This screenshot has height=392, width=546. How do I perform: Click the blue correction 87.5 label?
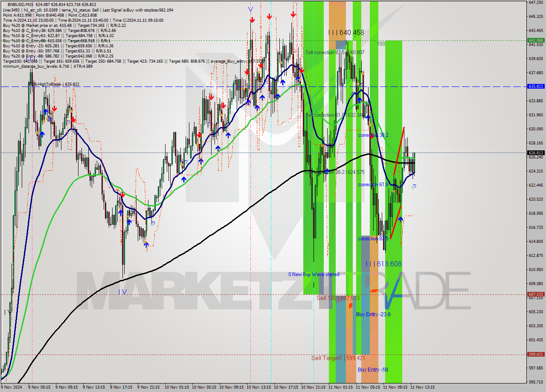tap(373, 239)
